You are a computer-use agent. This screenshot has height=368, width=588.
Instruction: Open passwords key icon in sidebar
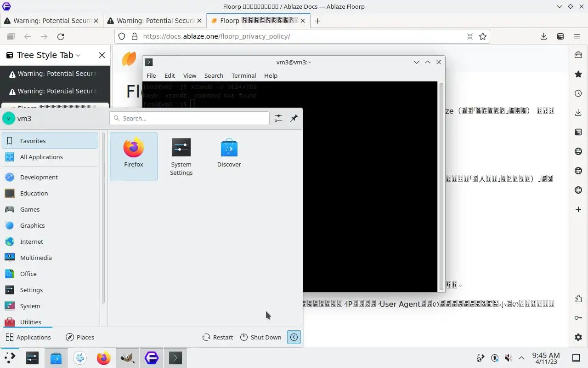(x=578, y=318)
